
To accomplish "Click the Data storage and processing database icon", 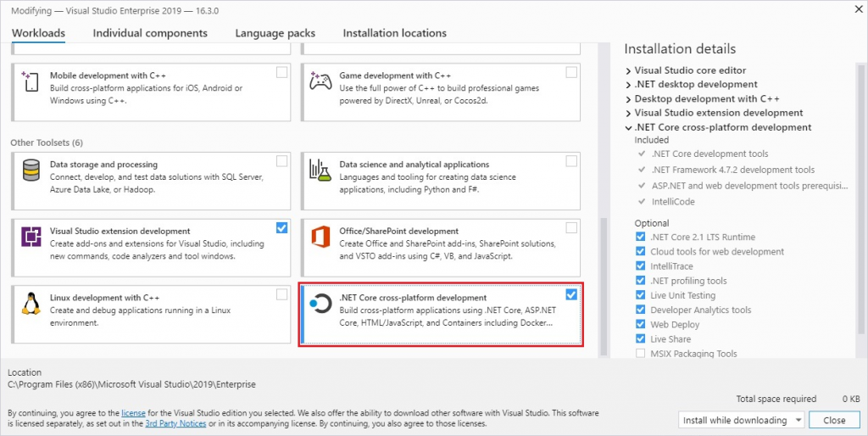I will pos(31,170).
